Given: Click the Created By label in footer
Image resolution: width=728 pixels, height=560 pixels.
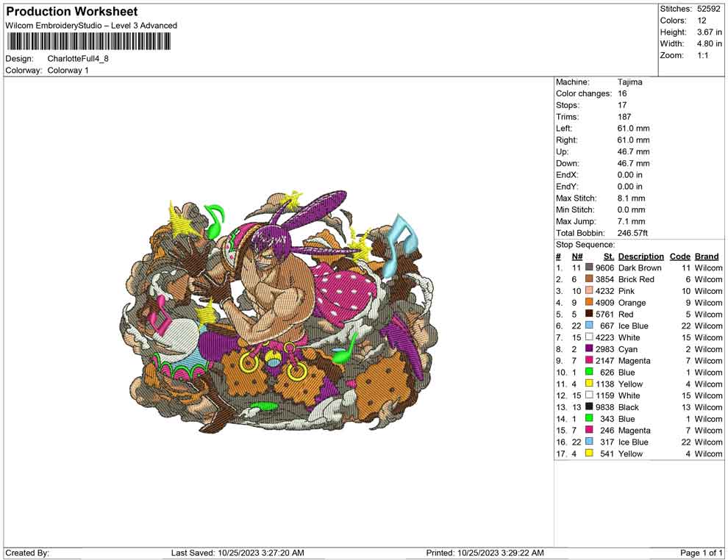Looking at the screenshot, I should point(27,553).
